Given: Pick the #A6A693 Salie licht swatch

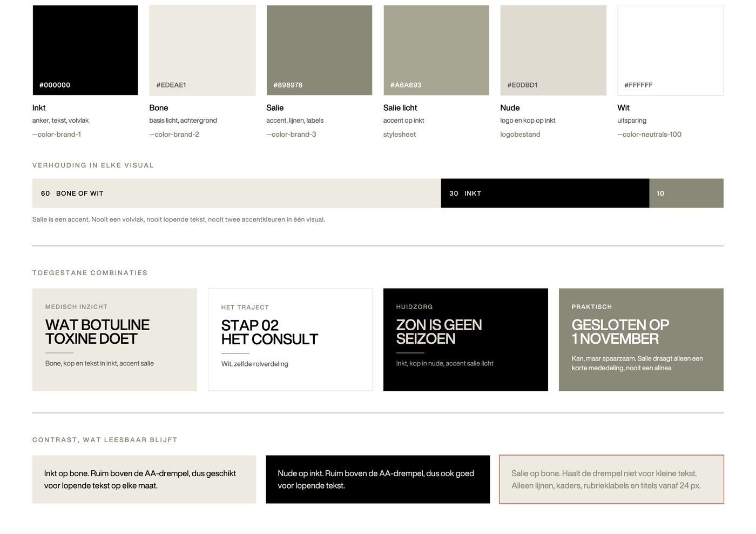Looking at the screenshot, I should (436, 50).
